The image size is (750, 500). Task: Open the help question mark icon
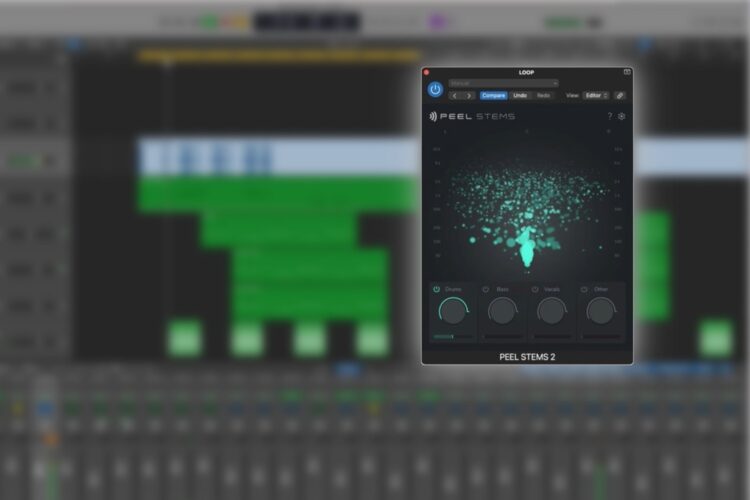tap(609, 116)
